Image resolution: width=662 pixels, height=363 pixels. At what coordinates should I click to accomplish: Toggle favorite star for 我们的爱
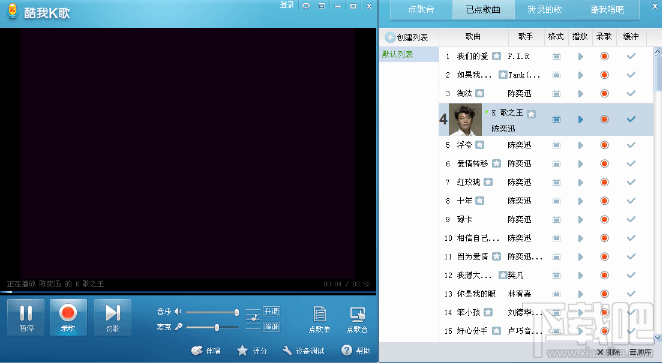click(x=496, y=56)
